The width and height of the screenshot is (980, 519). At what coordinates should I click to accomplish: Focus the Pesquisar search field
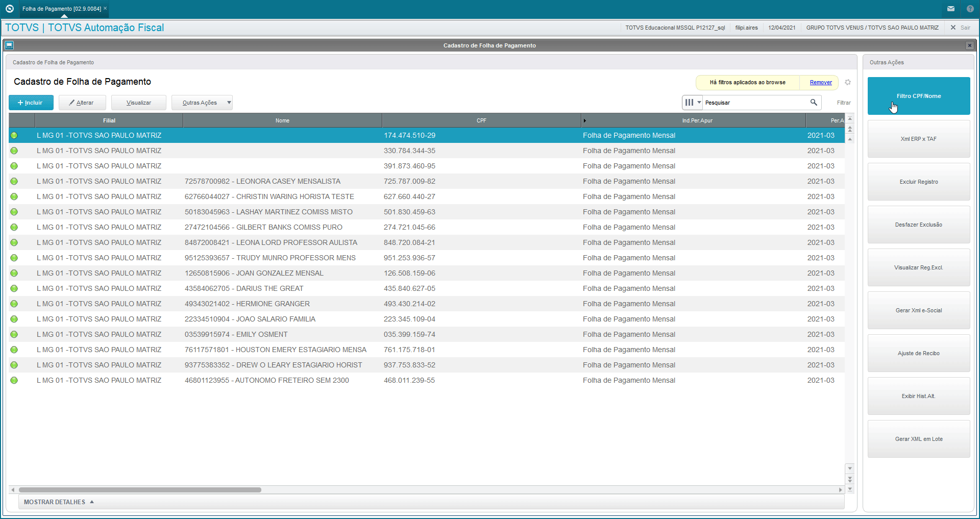click(x=755, y=103)
